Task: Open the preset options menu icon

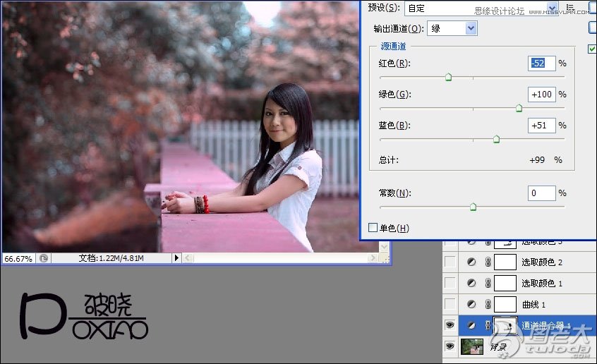Action: point(570,7)
